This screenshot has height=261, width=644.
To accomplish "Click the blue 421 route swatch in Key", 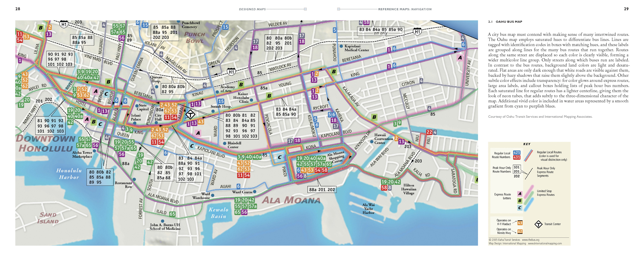I will (517, 153).
